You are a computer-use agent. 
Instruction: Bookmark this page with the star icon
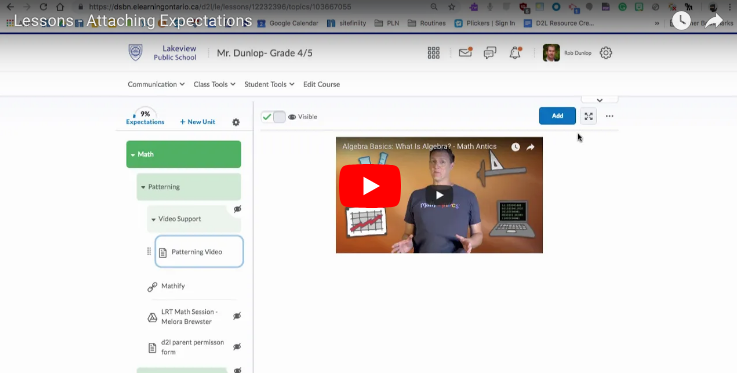coord(451,7)
